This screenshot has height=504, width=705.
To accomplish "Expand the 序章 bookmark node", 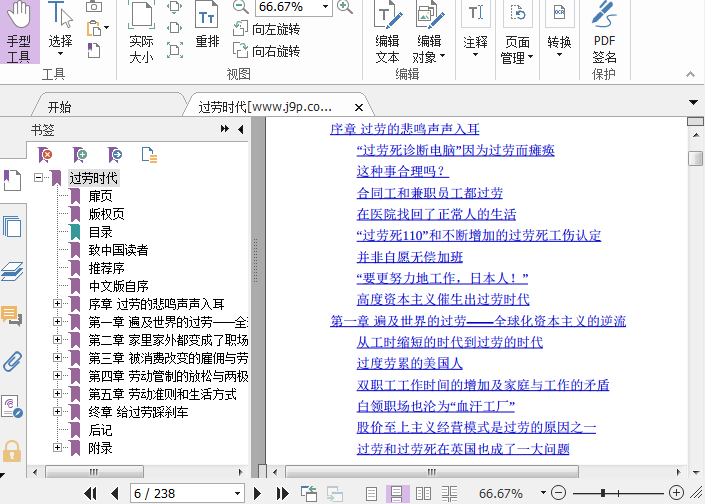I will coord(57,303).
